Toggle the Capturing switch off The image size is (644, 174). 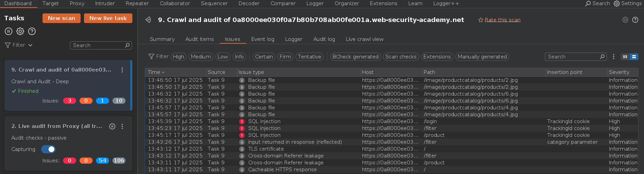(x=48, y=149)
